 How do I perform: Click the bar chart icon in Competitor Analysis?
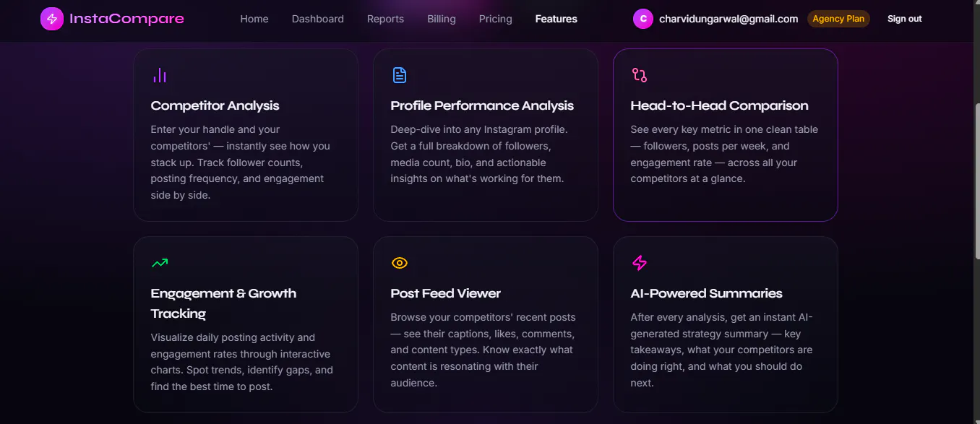point(160,75)
